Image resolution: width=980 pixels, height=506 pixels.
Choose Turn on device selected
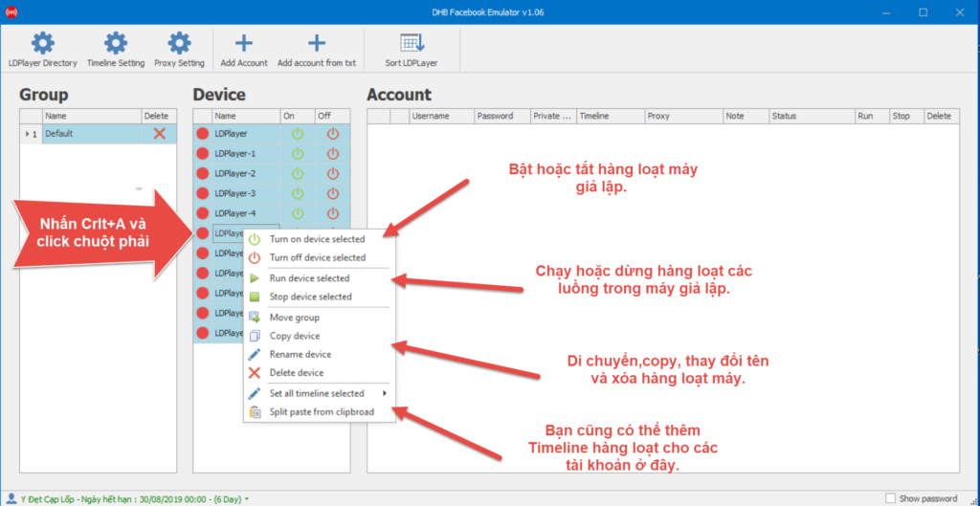(x=320, y=239)
